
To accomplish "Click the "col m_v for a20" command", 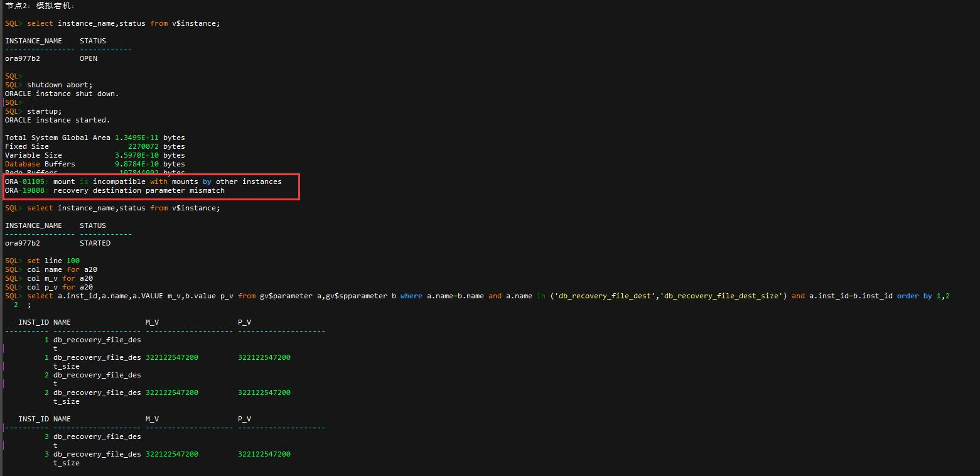I will 60,278.
